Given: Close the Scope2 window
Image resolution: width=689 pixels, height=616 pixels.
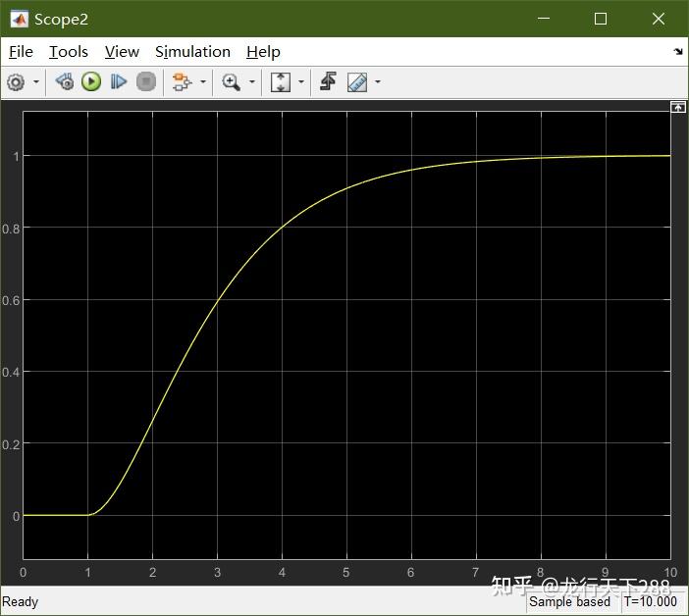Looking at the screenshot, I should click(659, 19).
